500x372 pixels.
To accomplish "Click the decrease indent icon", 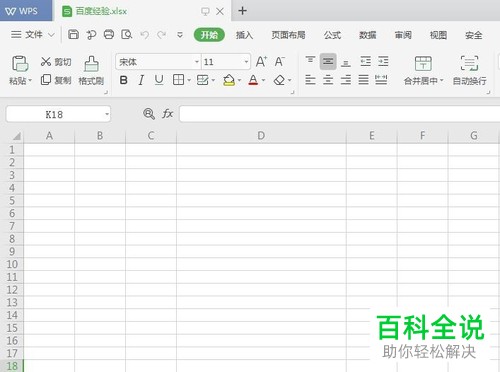I will (365, 62).
